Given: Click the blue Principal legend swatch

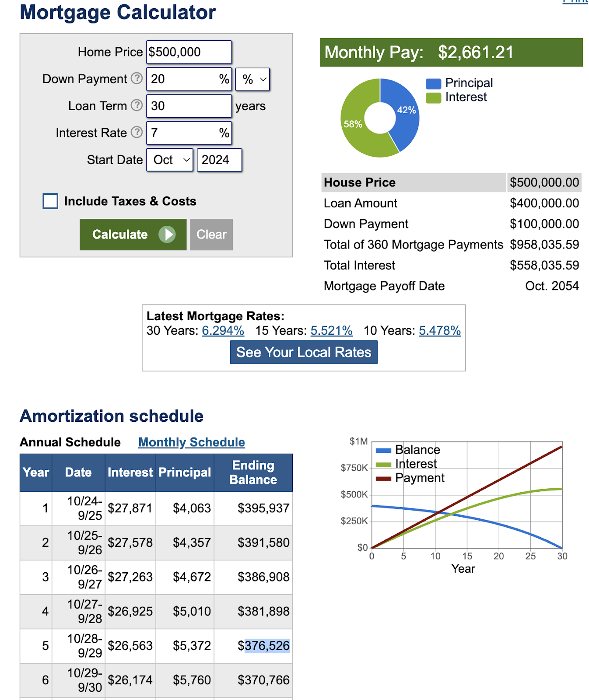Looking at the screenshot, I should point(433,84).
